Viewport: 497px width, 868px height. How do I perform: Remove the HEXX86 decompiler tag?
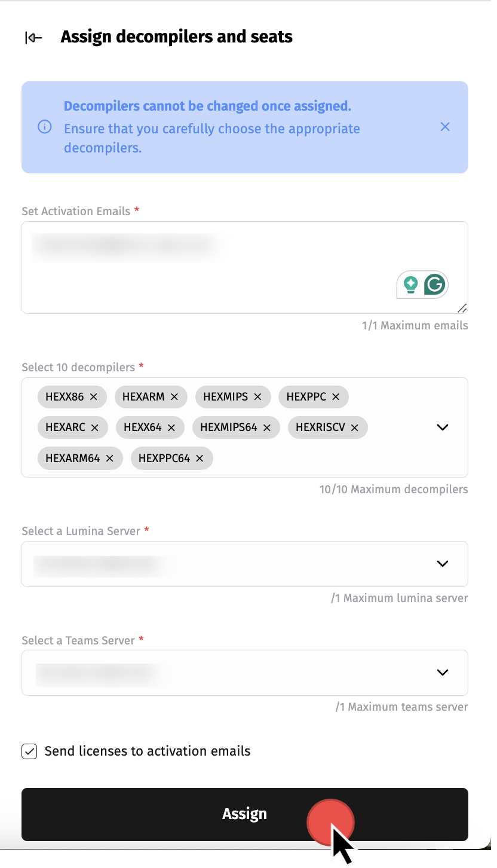pyautogui.click(x=94, y=396)
